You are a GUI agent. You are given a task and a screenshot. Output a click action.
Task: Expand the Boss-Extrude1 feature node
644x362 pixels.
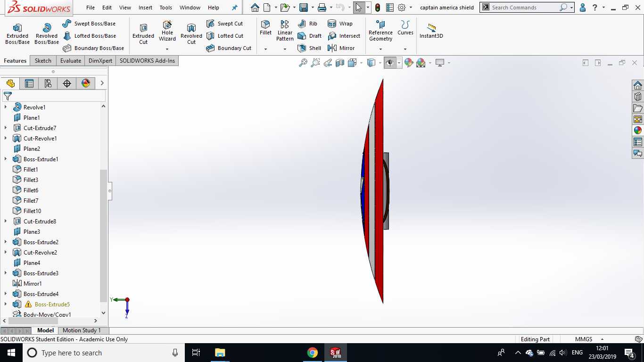(6, 159)
